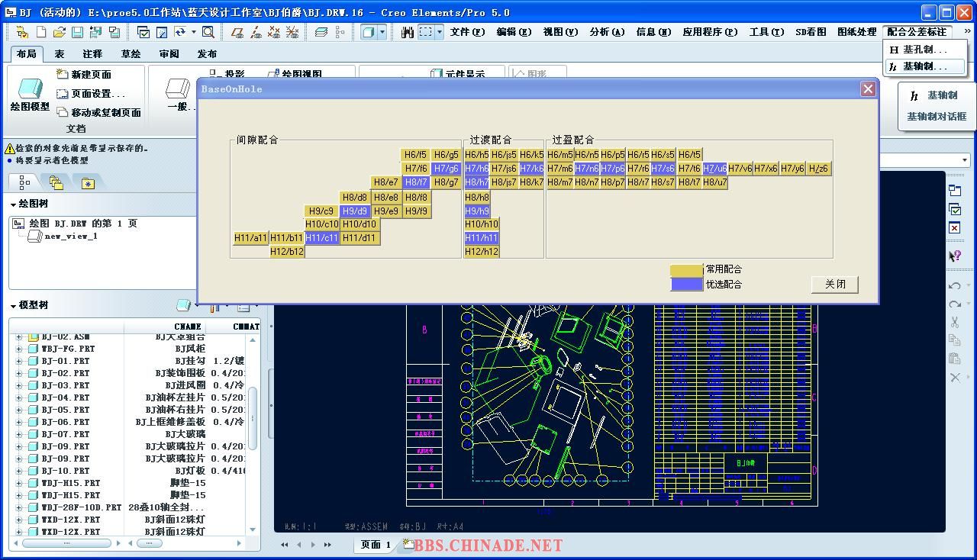Click the 新建页面 new sheet icon

coord(63,74)
